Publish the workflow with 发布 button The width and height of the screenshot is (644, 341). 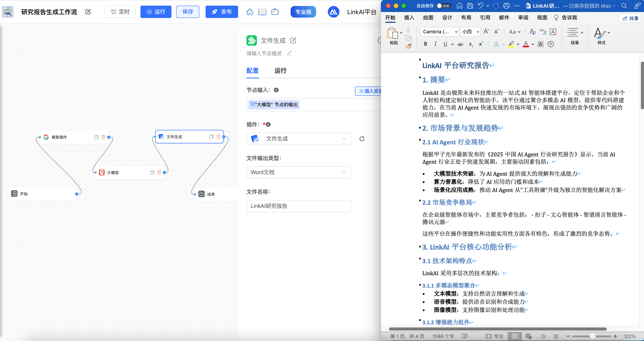[221, 12]
